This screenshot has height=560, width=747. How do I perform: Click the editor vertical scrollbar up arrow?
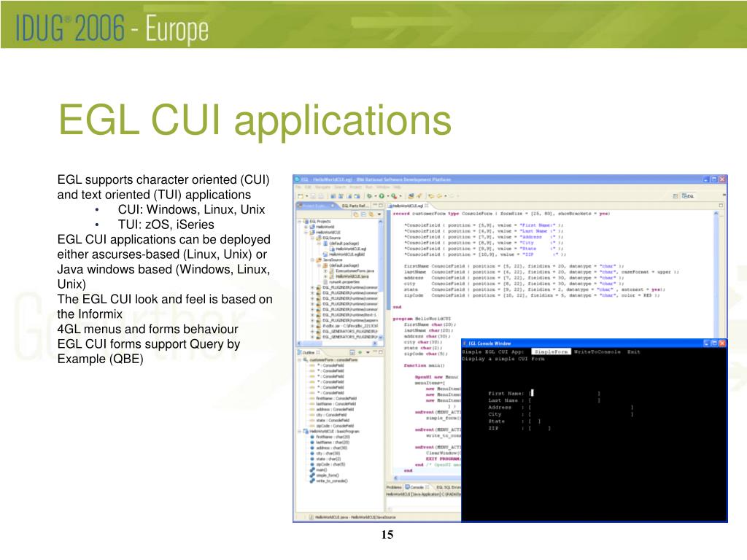click(716, 214)
